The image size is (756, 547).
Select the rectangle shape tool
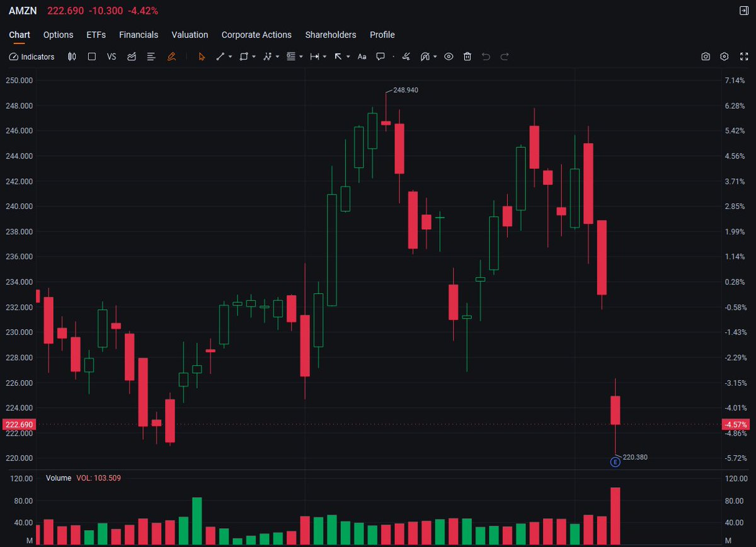click(244, 57)
